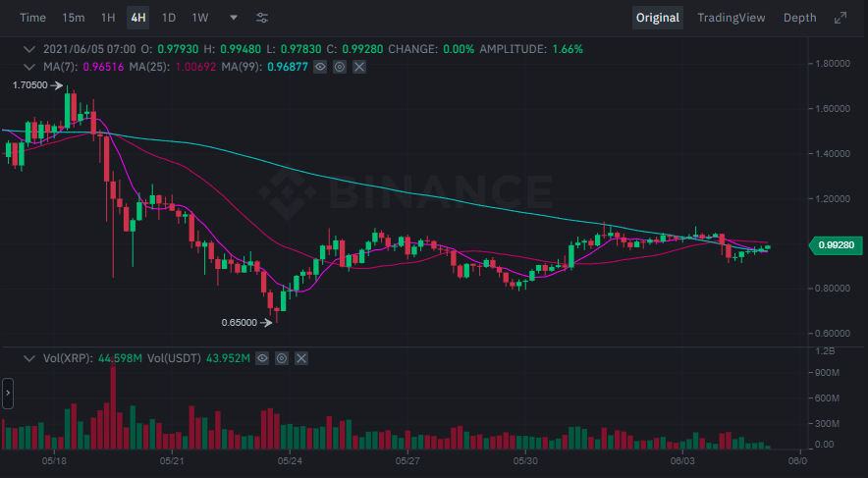Open Vol indicator settings
The height and width of the screenshot is (478, 868).
[282, 359]
